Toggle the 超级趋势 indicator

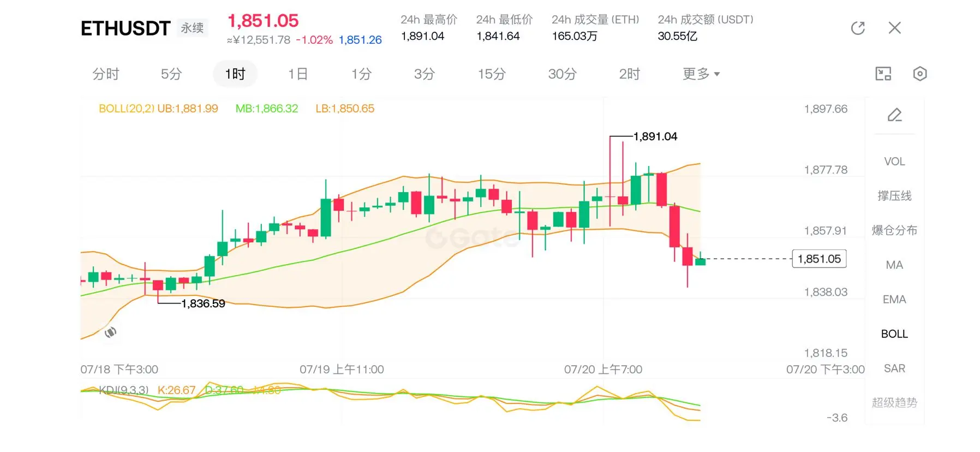(894, 403)
